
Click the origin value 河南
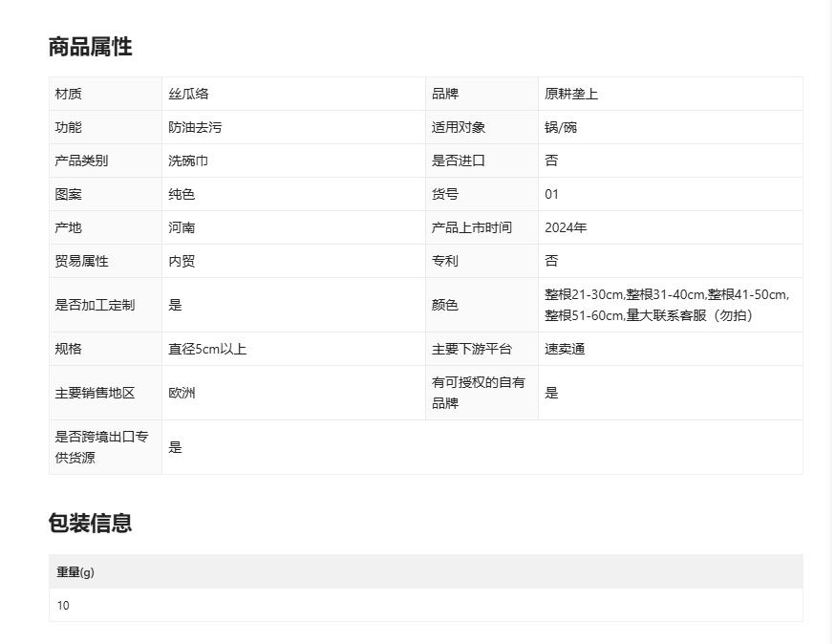pyautogui.click(x=182, y=227)
